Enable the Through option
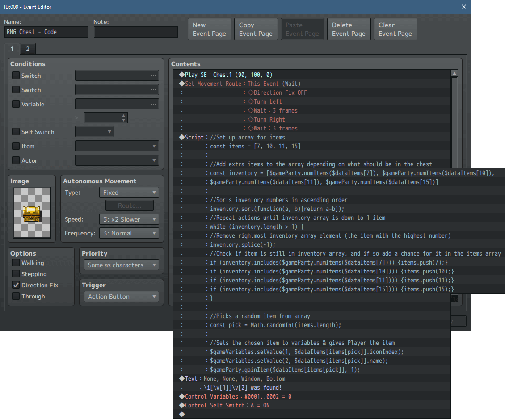The height and width of the screenshot is (420, 505). coord(16,296)
